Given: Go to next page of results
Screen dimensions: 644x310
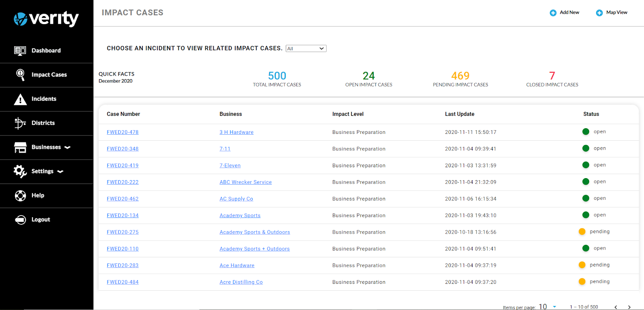Looking at the screenshot, I should [x=629, y=307].
